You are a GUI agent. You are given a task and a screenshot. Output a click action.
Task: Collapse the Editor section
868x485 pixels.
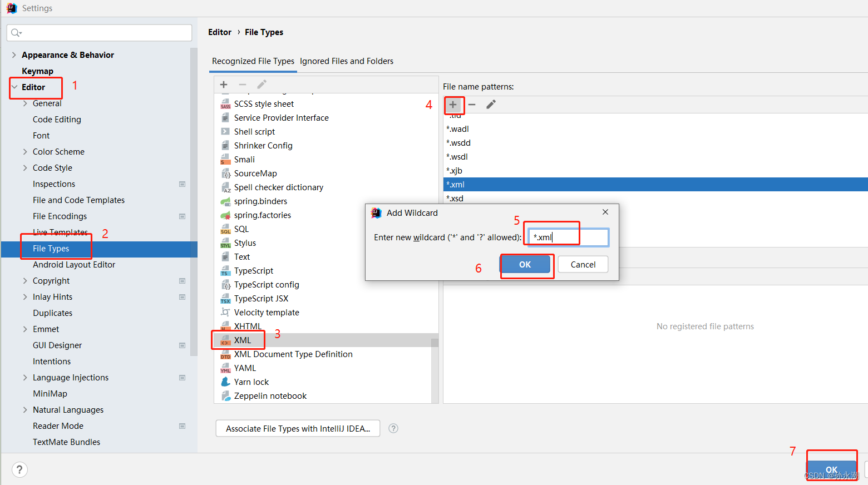pos(14,87)
